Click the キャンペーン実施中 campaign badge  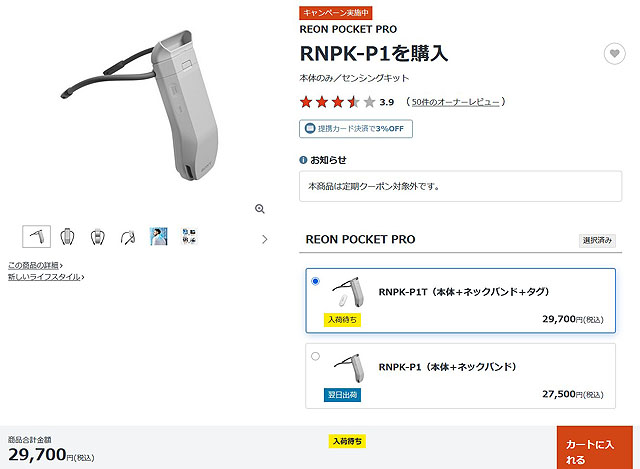336,13
